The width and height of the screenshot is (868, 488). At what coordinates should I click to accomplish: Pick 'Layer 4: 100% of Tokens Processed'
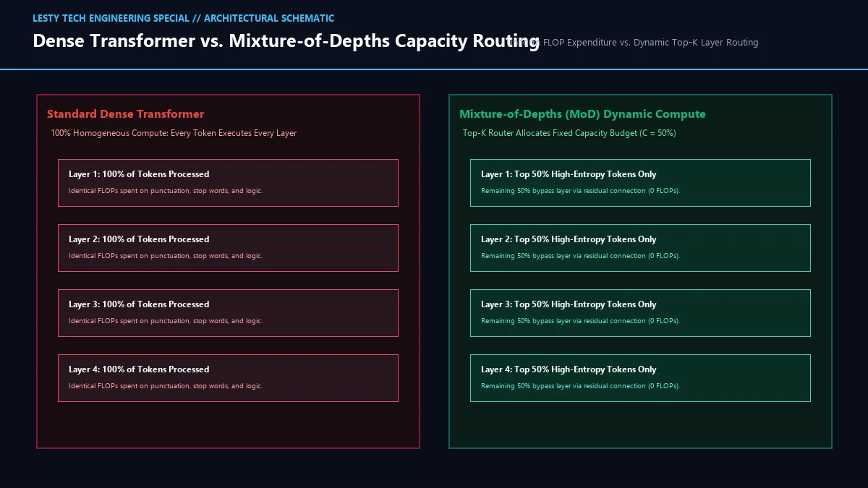click(139, 369)
